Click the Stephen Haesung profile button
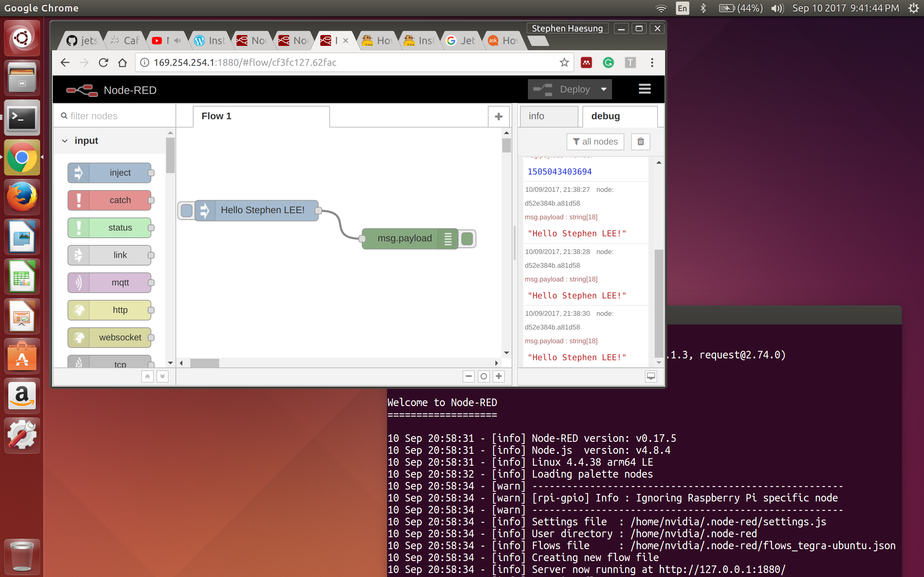 (567, 29)
